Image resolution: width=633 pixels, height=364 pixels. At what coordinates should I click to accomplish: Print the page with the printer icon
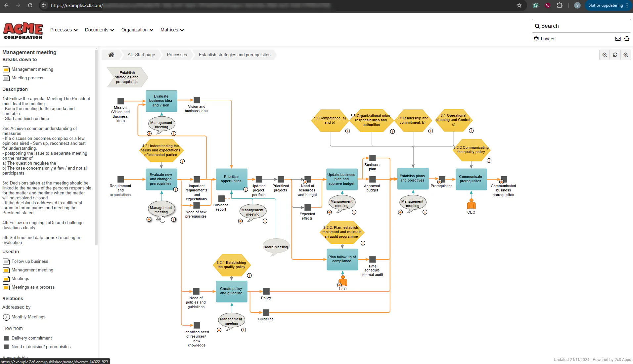click(x=627, y=39)
